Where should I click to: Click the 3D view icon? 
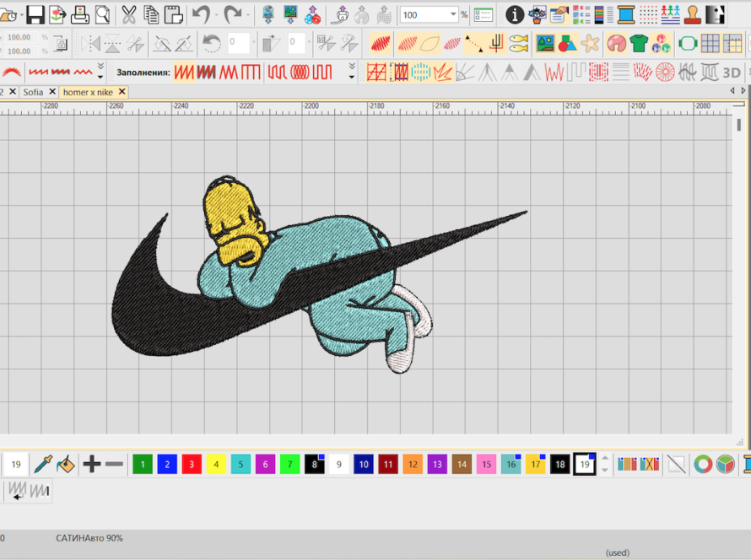coord(732,73)
